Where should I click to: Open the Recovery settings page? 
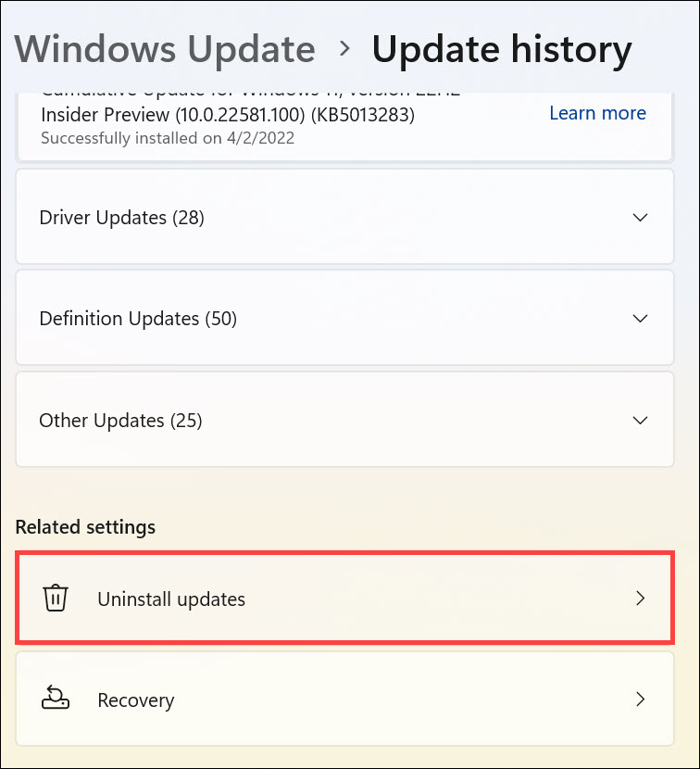(136, 700)
